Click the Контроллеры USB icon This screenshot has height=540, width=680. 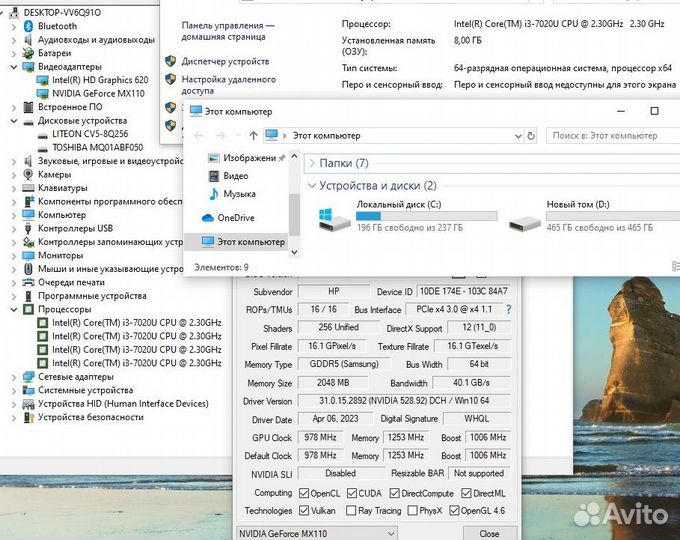click(29, 228)
